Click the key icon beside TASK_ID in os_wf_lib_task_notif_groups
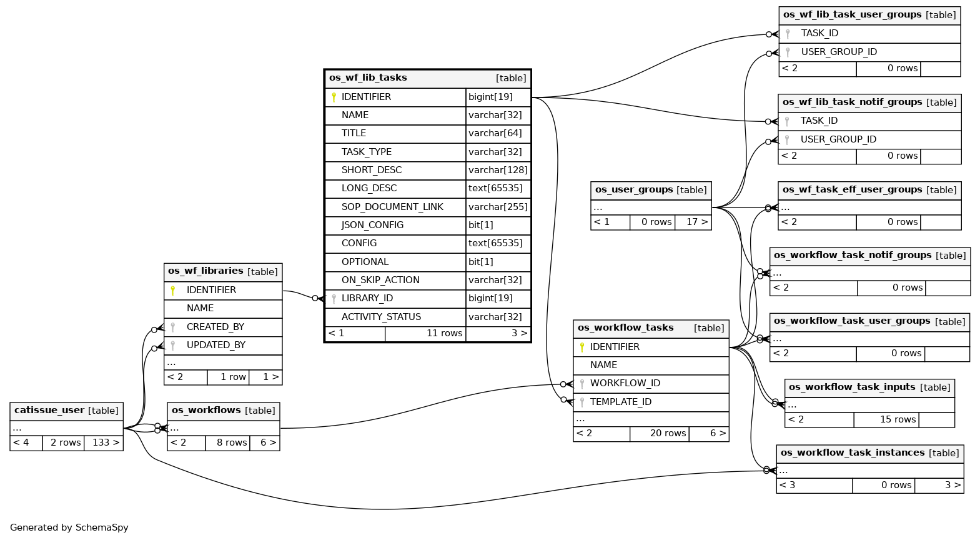 (x=788, y=121)
